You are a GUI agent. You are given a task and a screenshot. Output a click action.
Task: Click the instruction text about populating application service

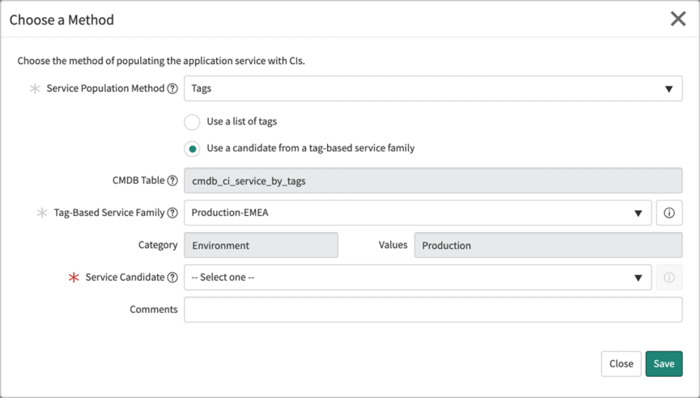[x=161, y=61]
